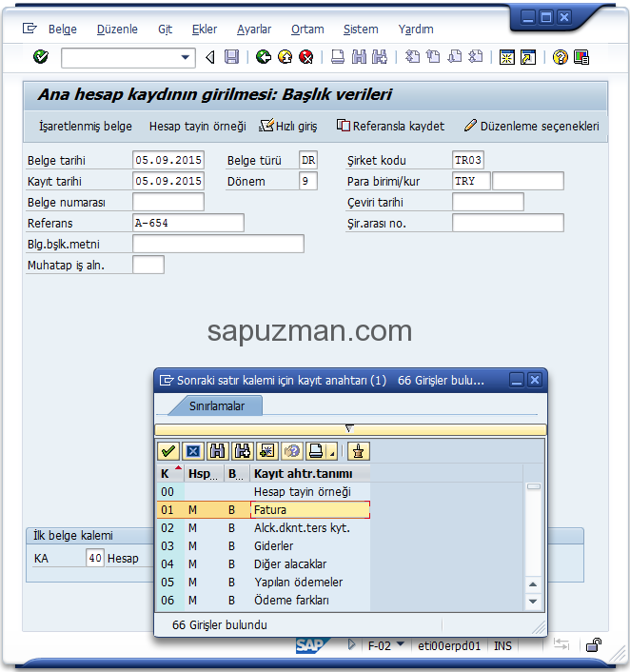Click the INS insert mode status indicator

click(502, 646)
